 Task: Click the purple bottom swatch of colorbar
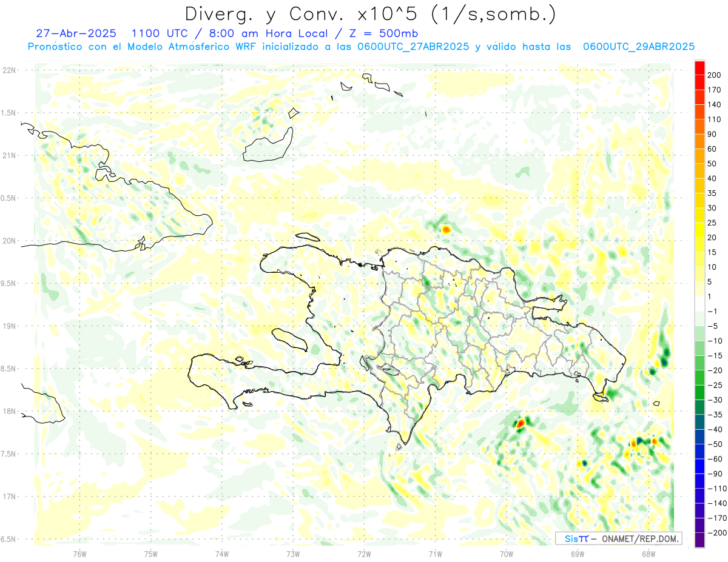coord(699,540)
